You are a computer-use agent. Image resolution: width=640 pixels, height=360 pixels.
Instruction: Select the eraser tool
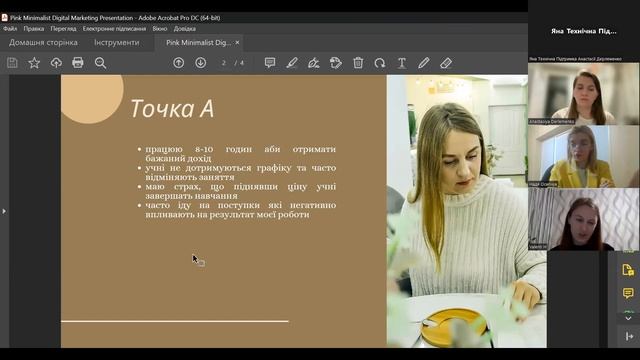tap(446, 63)
